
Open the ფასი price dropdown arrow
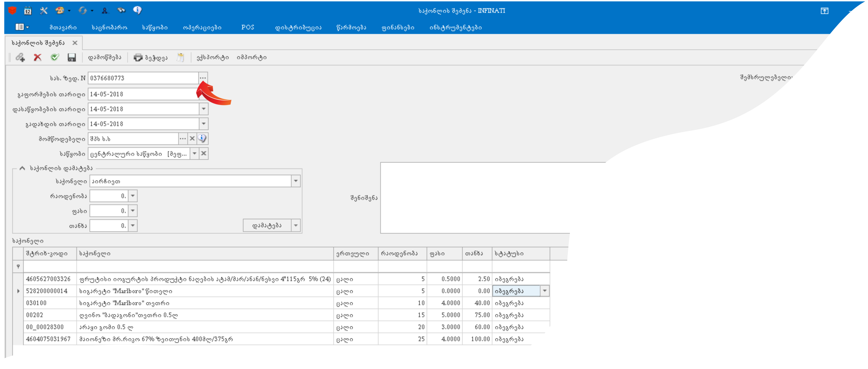133,211
